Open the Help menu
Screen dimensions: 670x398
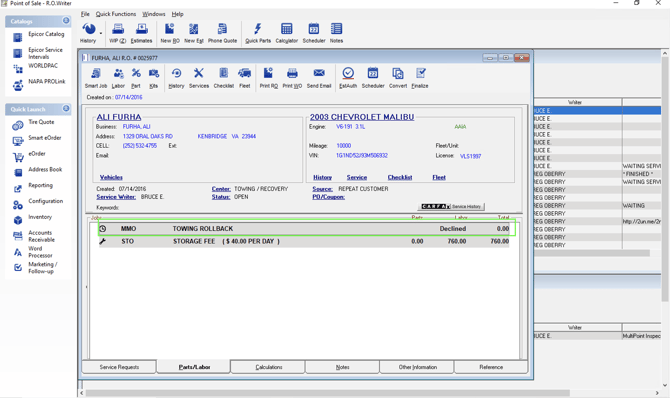pos(178,14)
